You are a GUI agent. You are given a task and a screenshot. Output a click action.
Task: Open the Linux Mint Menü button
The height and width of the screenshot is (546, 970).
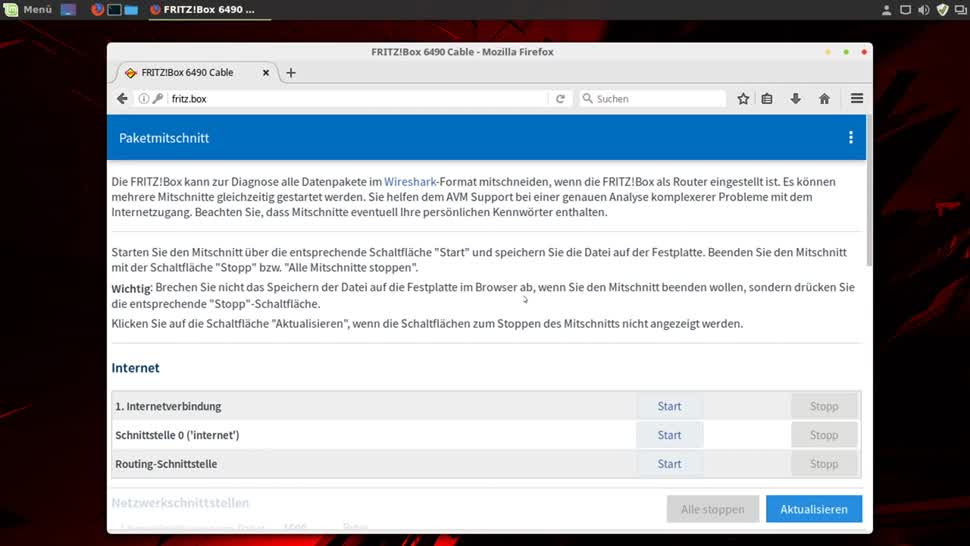(x=28, y=9)
